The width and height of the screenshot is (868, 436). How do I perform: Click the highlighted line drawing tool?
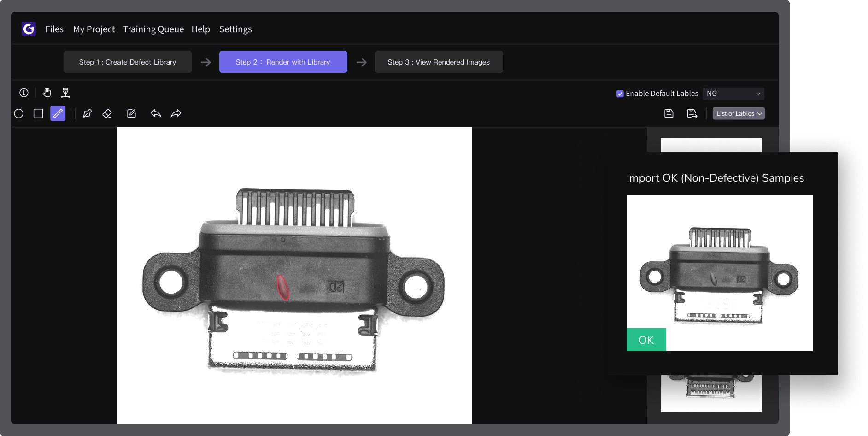click(58, 113)
